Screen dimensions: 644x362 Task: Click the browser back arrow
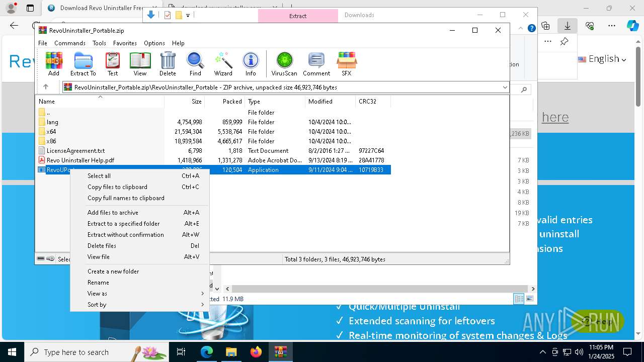(14, 26)
